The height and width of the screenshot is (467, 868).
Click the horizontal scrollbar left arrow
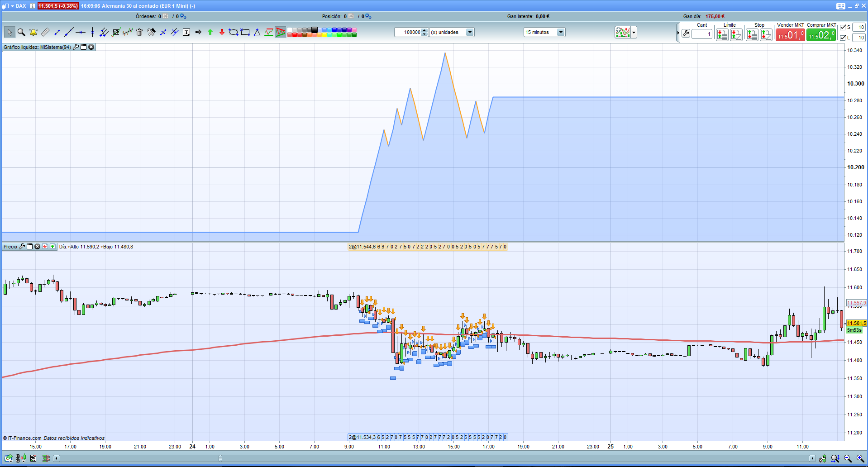point(57,458)
